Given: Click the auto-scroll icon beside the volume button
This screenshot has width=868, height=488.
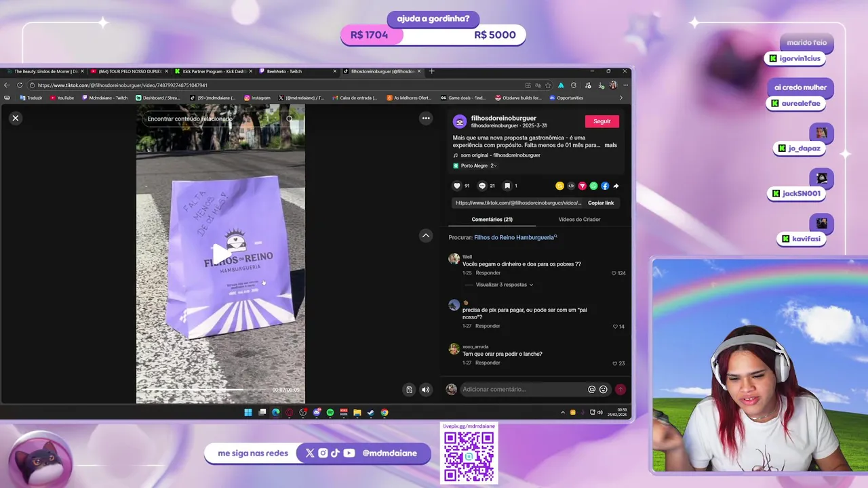Looking at the screenshot, I should pyautogui.click(x=409, y=390).
